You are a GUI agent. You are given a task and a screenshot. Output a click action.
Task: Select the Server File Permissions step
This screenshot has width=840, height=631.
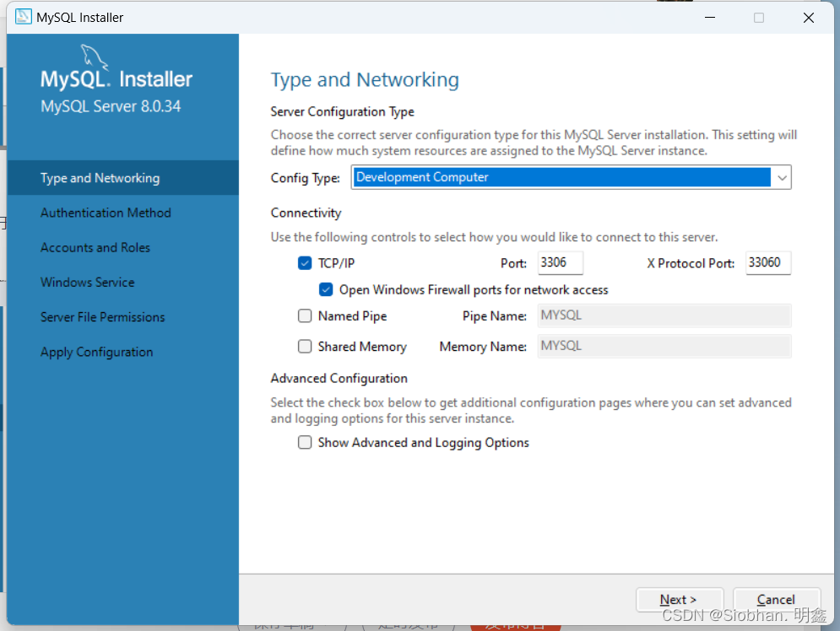pyautogui.click(x=122, y=317)
